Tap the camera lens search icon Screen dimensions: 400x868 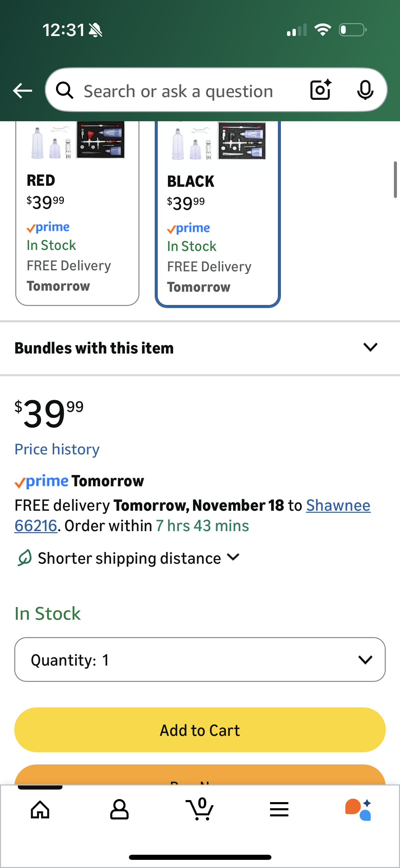coord(321,90)
